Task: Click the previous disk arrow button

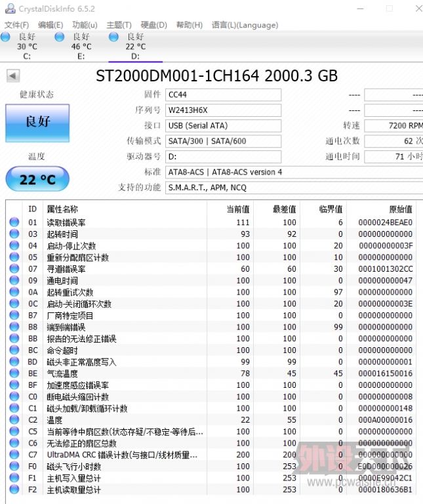Action: tap(12, 76)
